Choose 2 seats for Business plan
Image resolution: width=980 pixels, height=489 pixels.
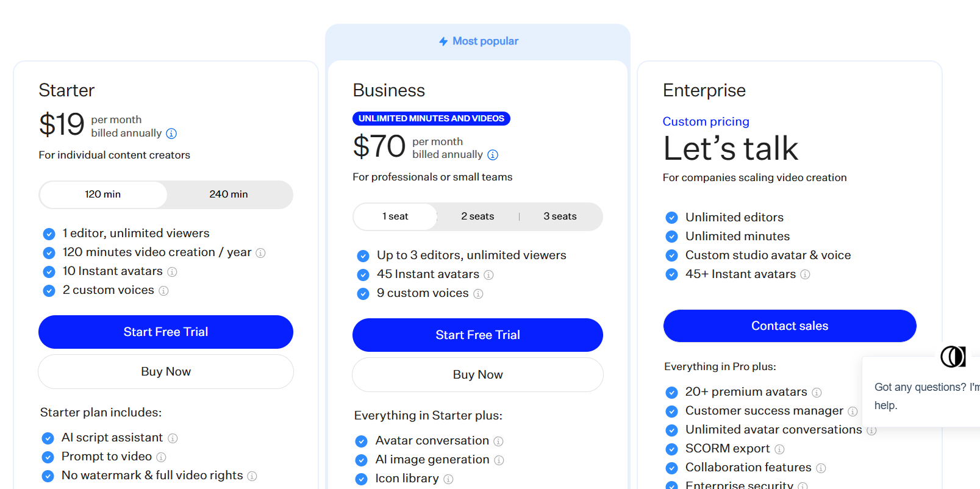pyautogui.click(x=477, y=216)
